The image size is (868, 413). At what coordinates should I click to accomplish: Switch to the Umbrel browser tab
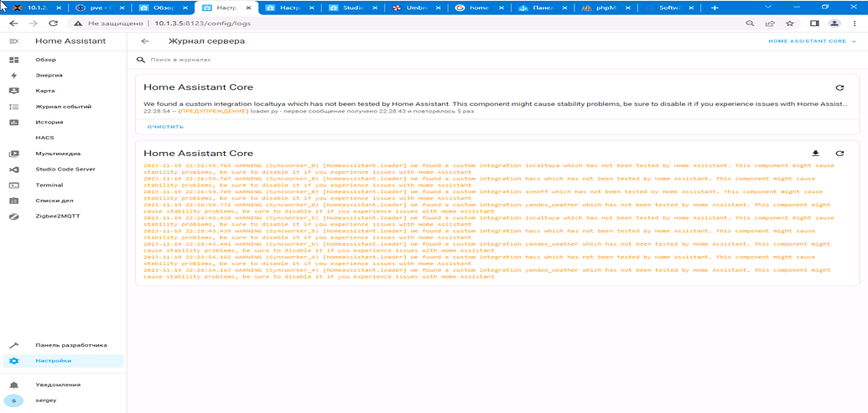[x=415, y=8]
